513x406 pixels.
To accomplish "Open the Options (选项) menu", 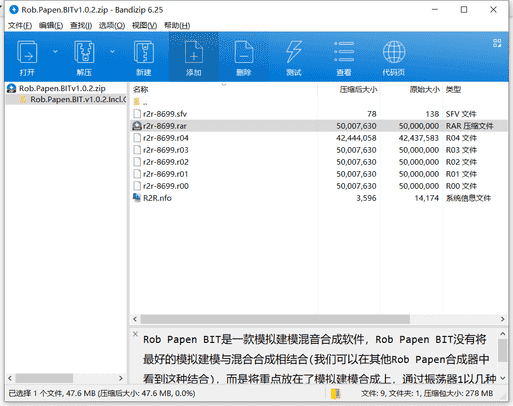I will [x=112, y=26].
